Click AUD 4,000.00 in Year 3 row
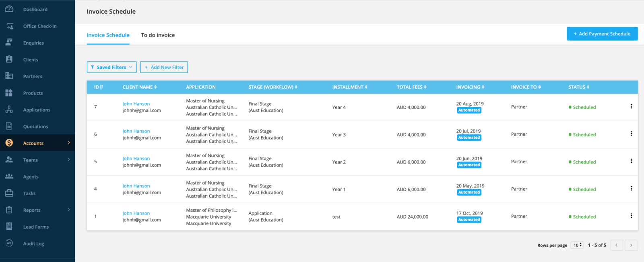Image resolution: width=644 pixels, height=262 pixels. [x=411, y=135]
